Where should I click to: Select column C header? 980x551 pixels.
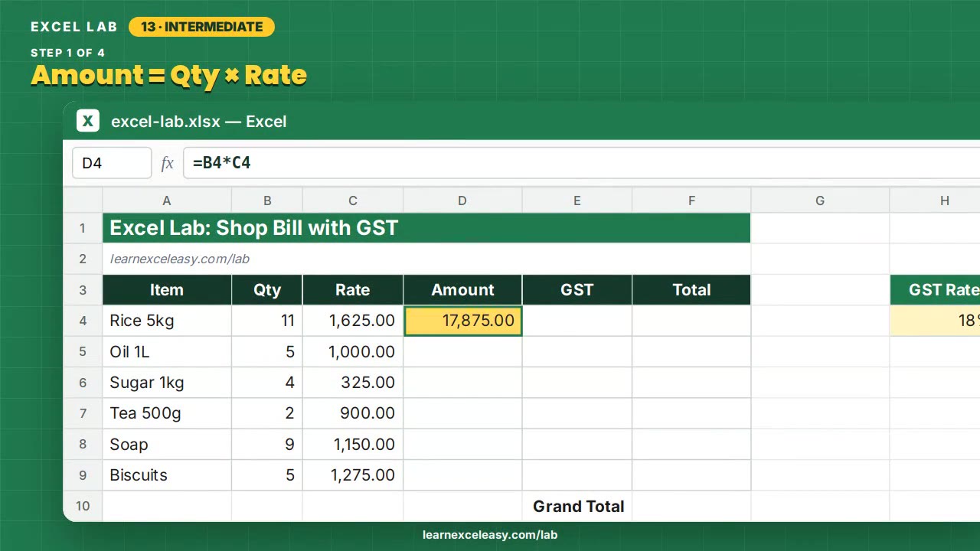[353, 201]
